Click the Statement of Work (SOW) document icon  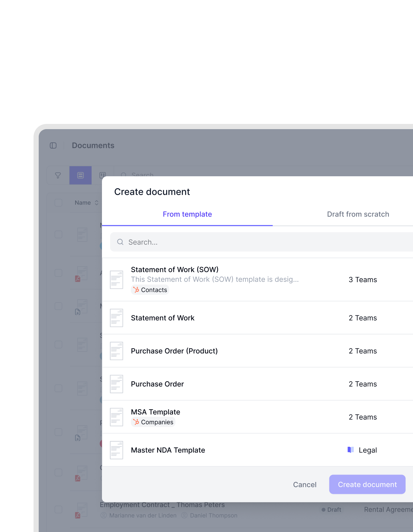coord(116,280)
